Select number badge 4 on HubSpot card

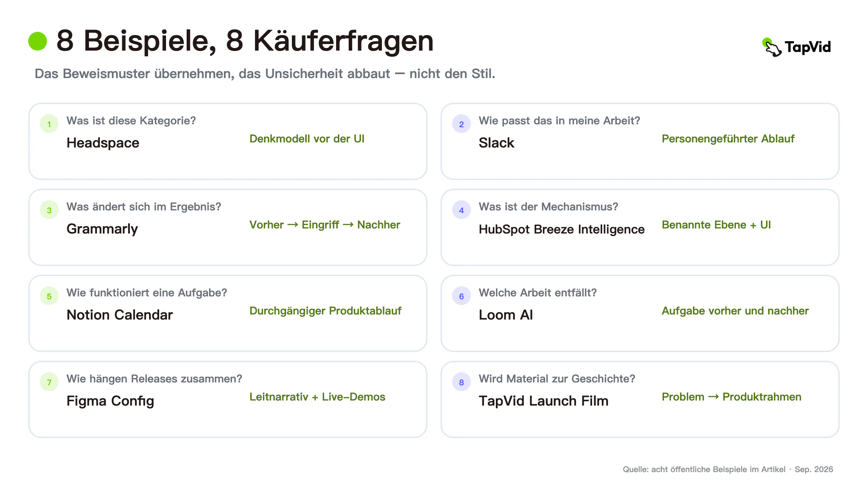coord(461,210)
